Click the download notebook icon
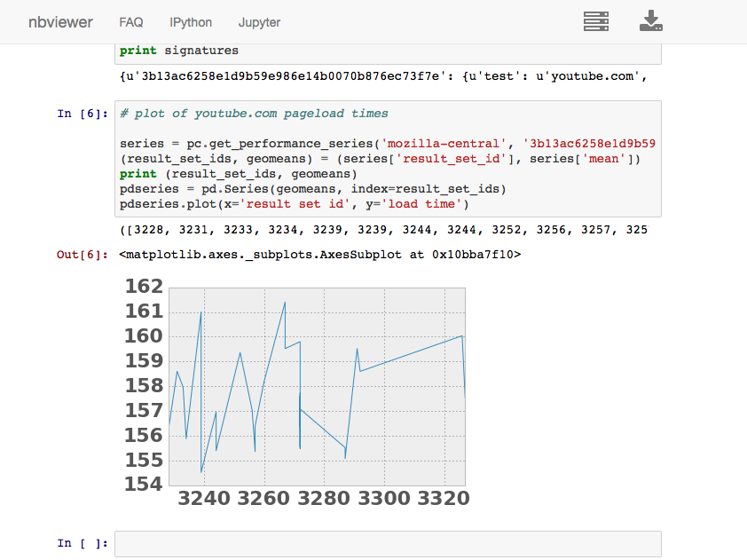This screenshot has width=747, height=560. point(651,21)
